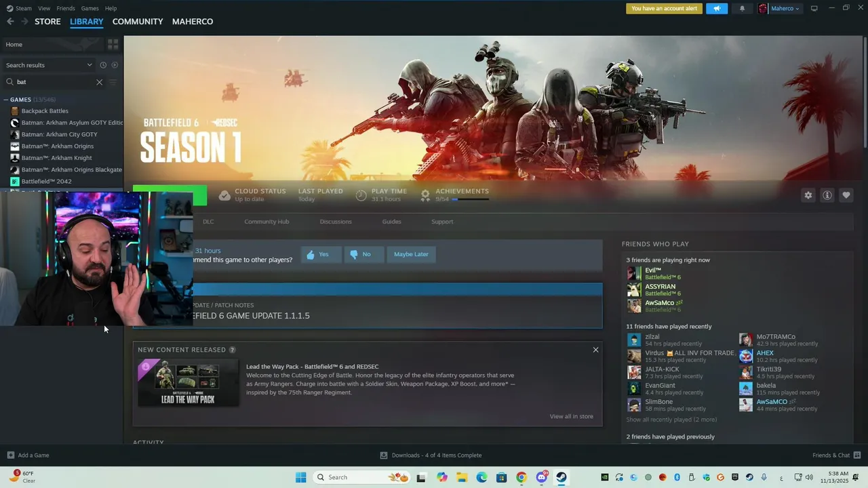Open the View menu

44,8
